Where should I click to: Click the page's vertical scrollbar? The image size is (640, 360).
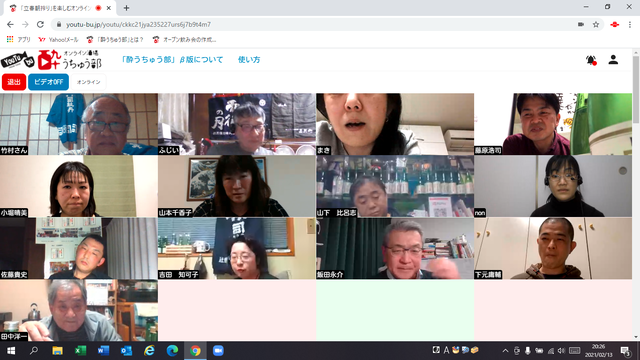click(x=636, y=90)
